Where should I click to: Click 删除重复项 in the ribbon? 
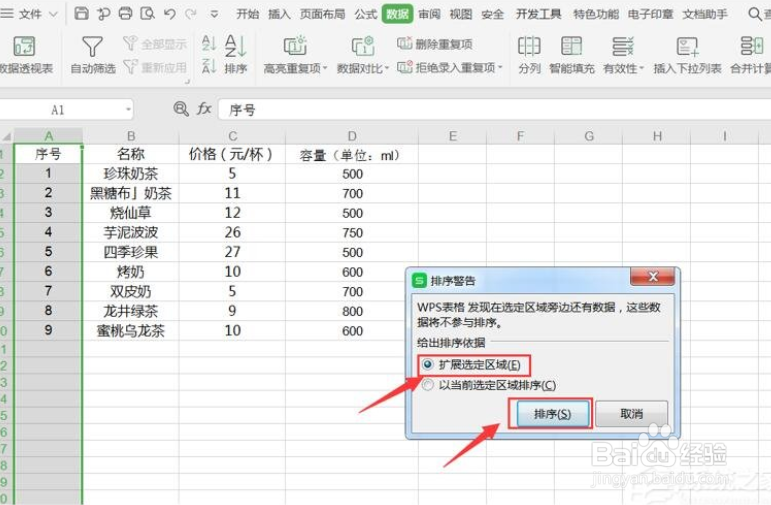pyautogui.click(x=435, y=44)
